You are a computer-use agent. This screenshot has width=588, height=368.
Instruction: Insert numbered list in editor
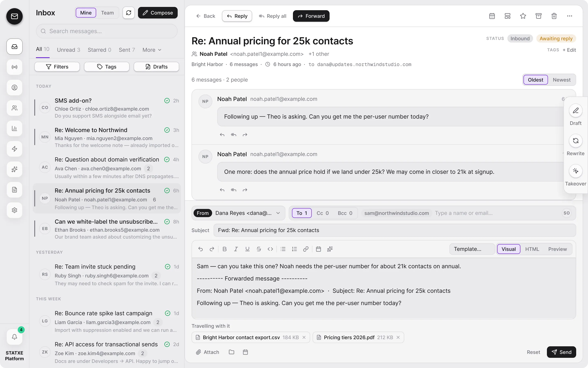294,249
